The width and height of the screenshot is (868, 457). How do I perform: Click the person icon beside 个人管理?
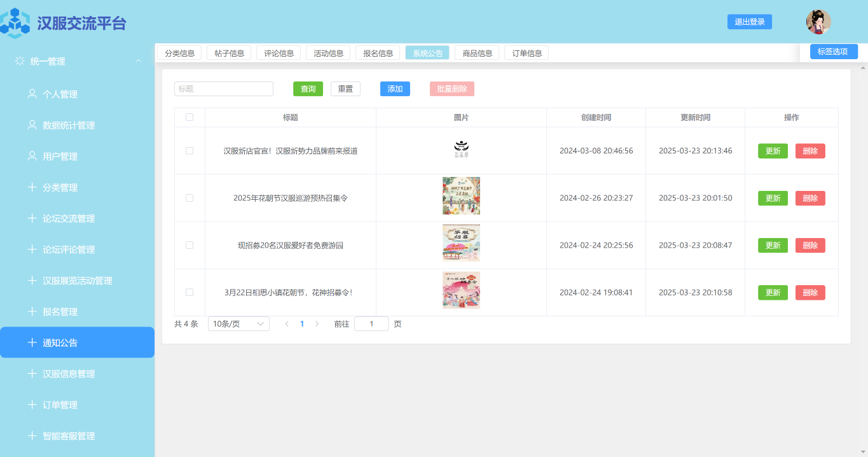(32, 94)
